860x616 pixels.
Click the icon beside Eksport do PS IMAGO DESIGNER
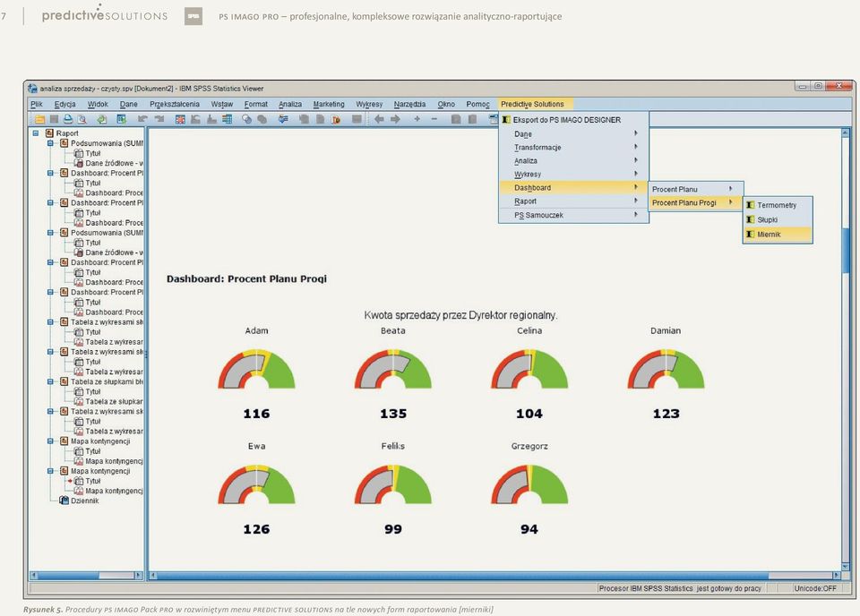coord(506,119)
